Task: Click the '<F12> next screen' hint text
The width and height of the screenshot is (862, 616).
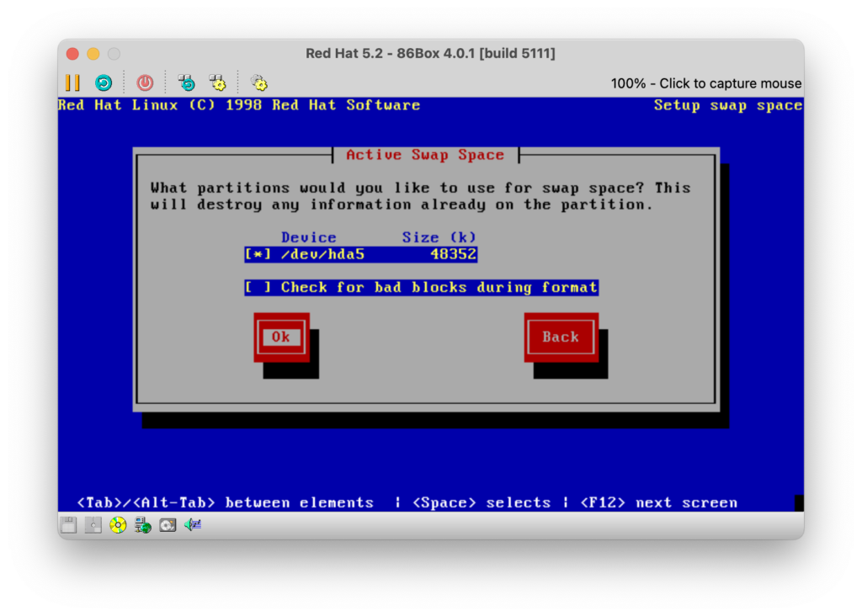Action: (658, 502)
